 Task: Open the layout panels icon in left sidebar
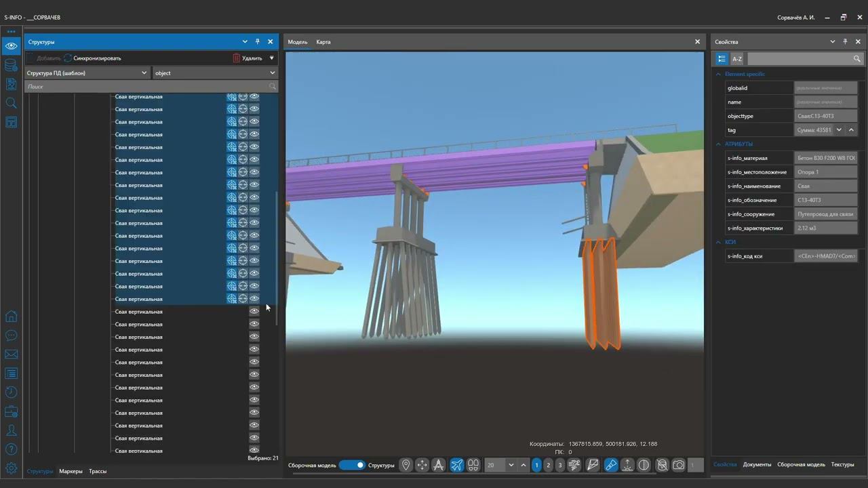pyautogui.click(x=11, y=122)
